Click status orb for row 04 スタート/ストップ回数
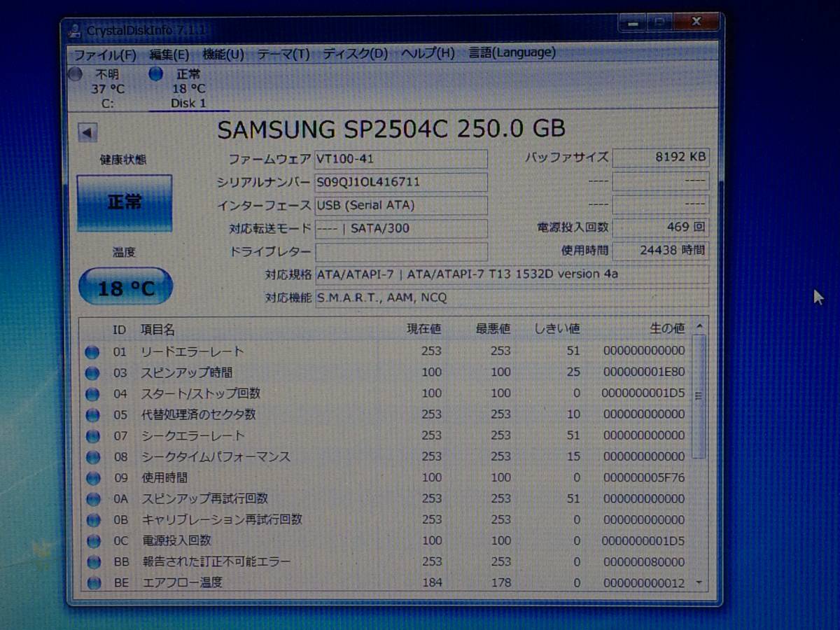The width and height of the screenshot is (840, 630). click(92, 394)
